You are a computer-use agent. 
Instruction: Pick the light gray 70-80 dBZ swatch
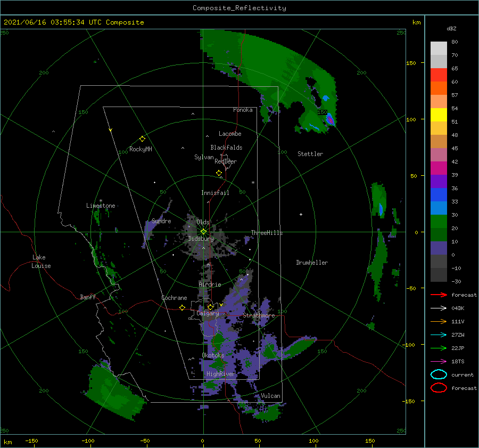[439, 48]
